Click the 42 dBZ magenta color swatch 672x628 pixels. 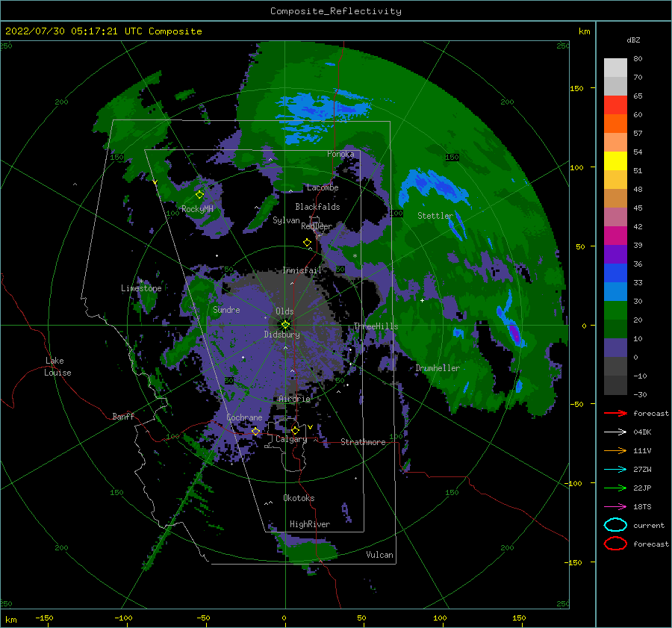pyautogui.click(x=615, y=236)
